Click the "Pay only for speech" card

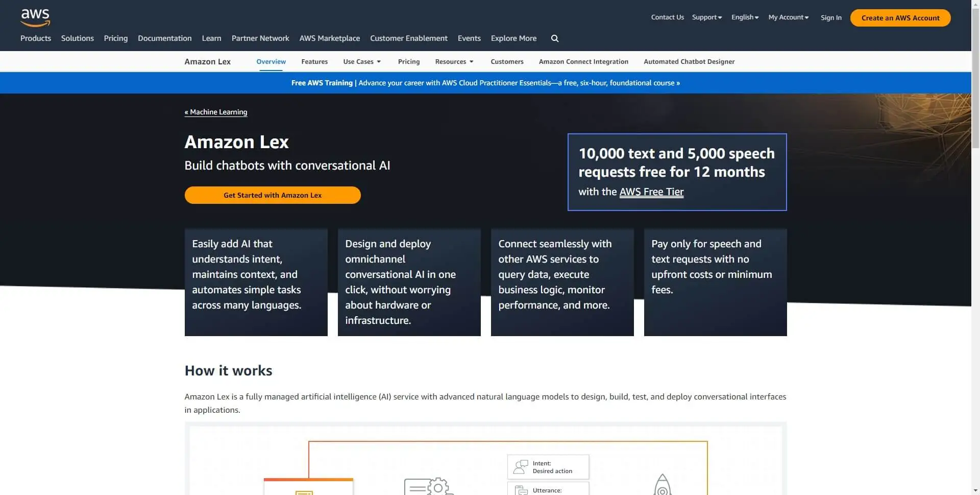click(x=716, y=282)
